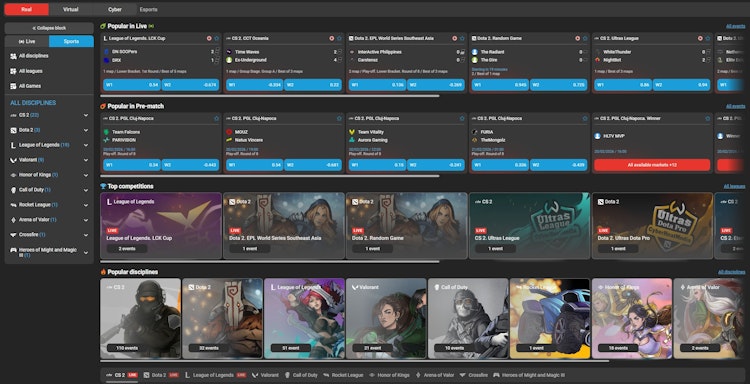Image resolution: width=750 pixels, height=384 pixels.
Task: Switch to the Real tab
Action: point(26,9)
